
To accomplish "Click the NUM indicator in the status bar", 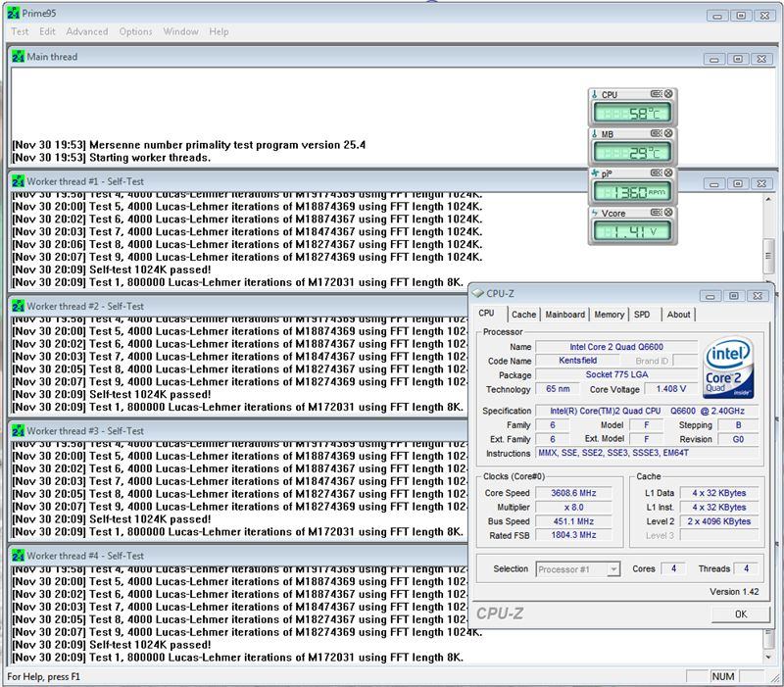I will 723,676.
